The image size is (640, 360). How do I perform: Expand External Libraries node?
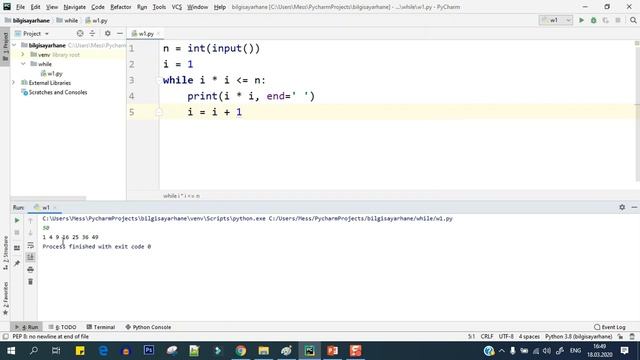pyautogui.click(x=13, y=82)
